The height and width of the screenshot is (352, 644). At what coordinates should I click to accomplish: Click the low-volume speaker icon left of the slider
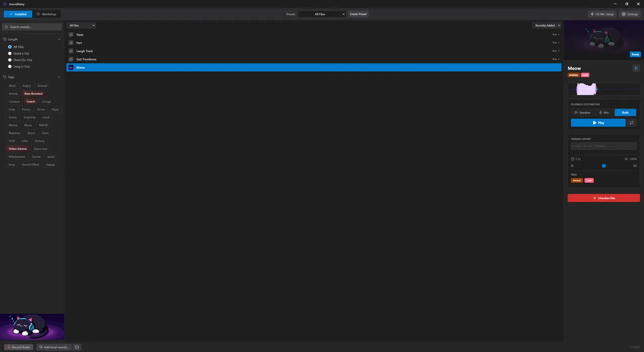pyautogui.click(x=573, y=165)
